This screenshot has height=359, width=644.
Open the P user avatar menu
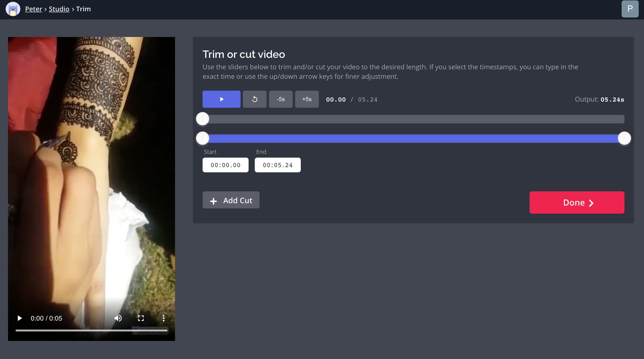(630, 9)
